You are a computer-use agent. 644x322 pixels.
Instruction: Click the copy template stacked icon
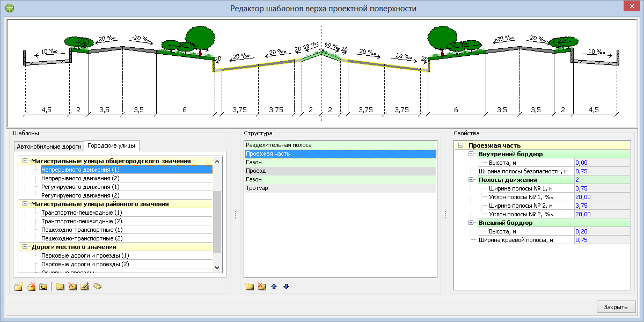coord(97,287)
